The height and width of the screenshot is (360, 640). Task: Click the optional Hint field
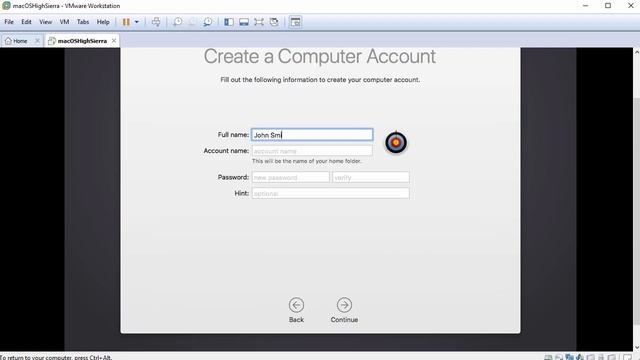[330, 193]
